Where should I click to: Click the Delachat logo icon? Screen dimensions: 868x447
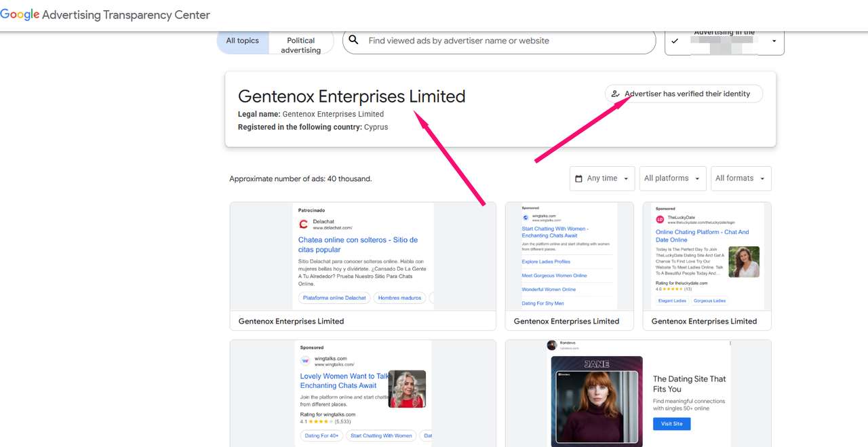tap(303, 225)
